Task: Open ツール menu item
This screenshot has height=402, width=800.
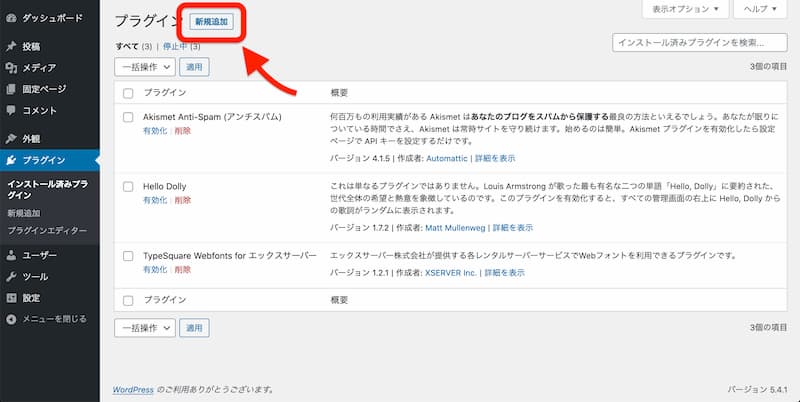Action: pyautogui.click(x=35, y=277)
